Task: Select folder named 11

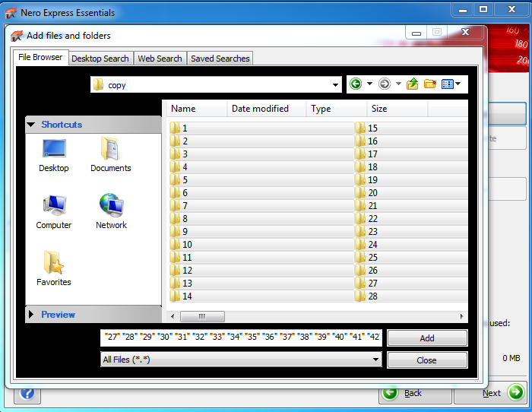Action: pyautogui.click(x=261, y=257)
